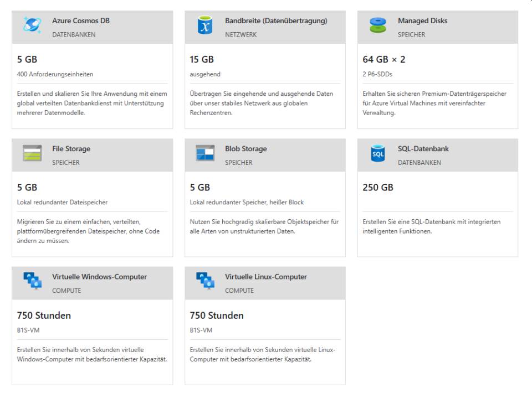
Task: Open the Bandbreite (Datenübertragung) title
Action: (x=276, y=20)
